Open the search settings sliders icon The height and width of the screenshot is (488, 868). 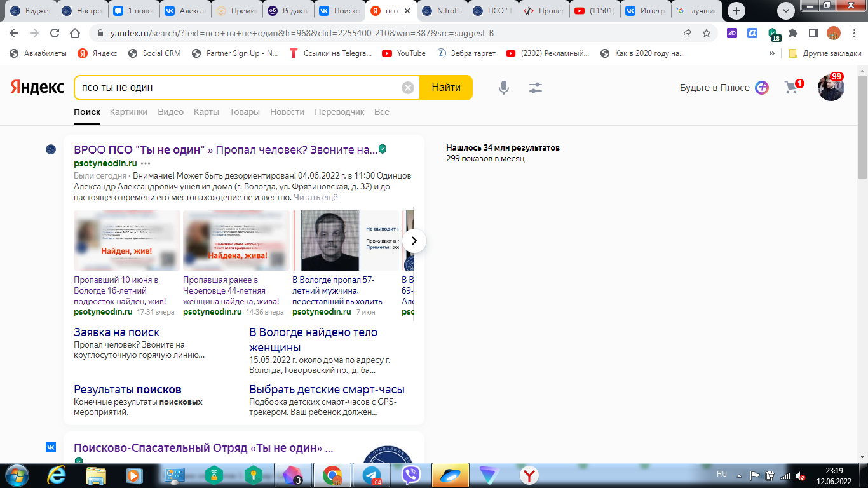click(536, 88)
